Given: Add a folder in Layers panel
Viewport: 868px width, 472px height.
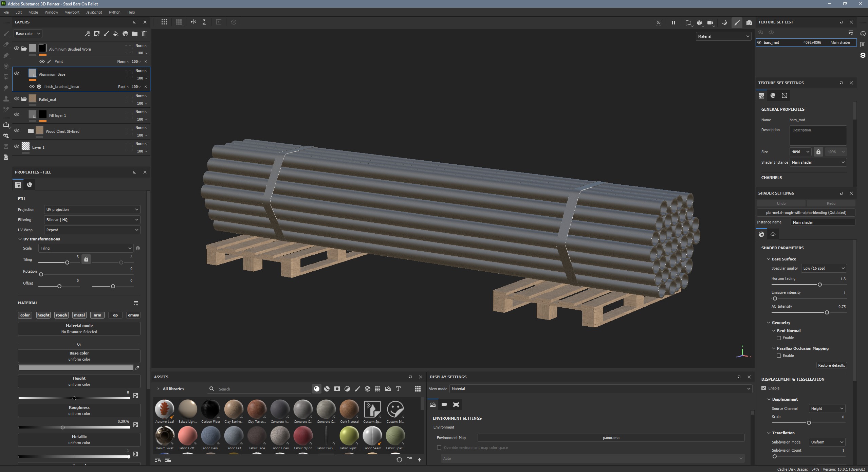Looking at the screenshot, I should [135, 34].
